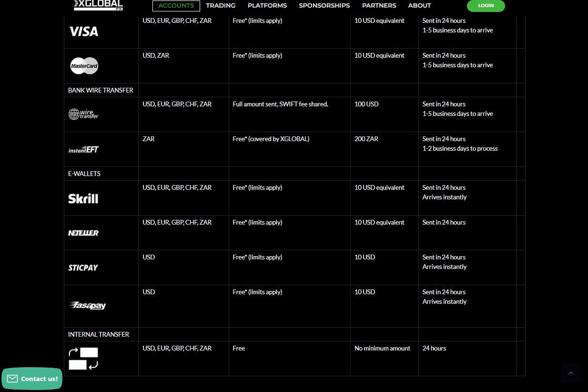Open the ABOUT menu
Viewport: 588px width, 392px height.
(x=419, y=6)
